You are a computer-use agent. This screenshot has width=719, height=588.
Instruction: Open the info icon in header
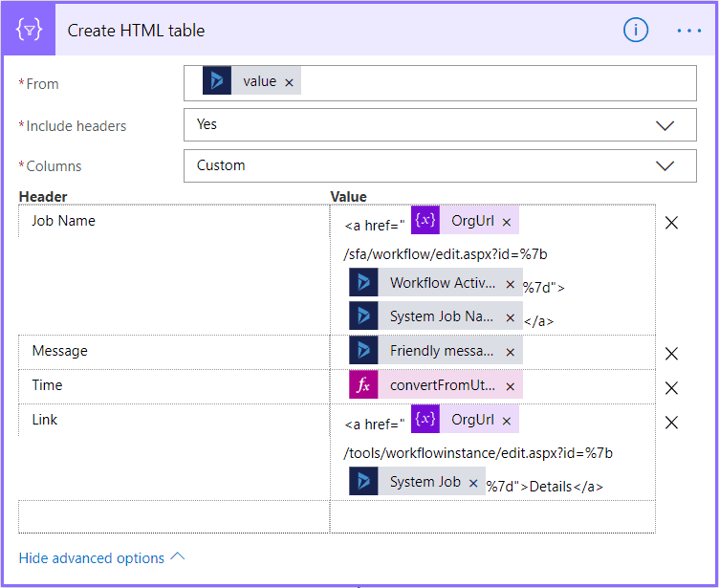click(635, 31)
